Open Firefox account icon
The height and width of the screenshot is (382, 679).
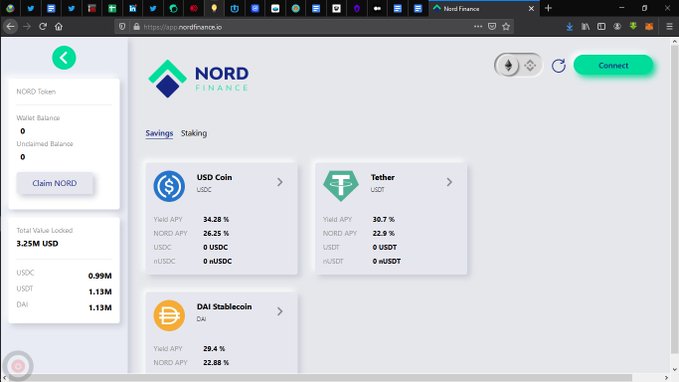[x=617, y=26]
